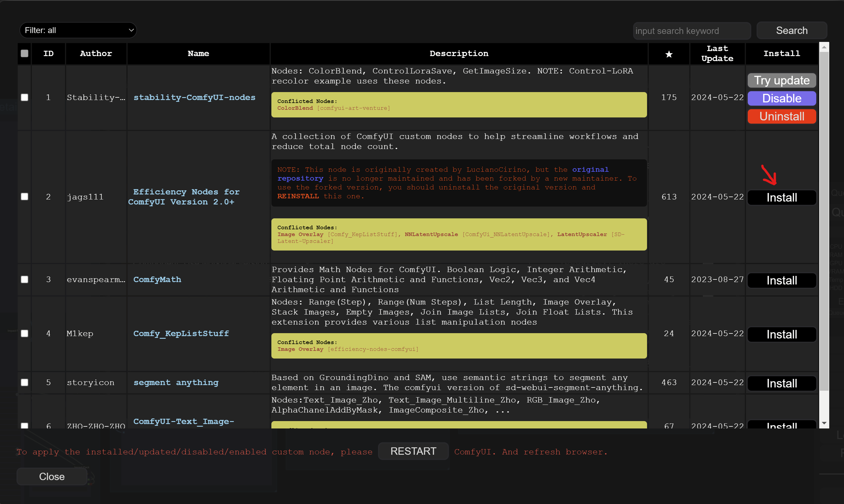Viewport: 844px width, 504px height.
Task: Check the box for ComfyMath row
Action: point(25,279)
